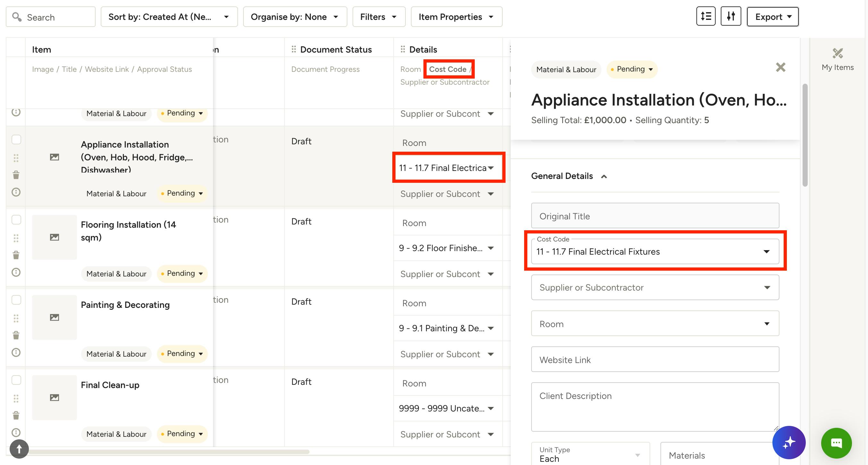Click the Original Title input field
This screenshot has height=465, width=868.
655,216
